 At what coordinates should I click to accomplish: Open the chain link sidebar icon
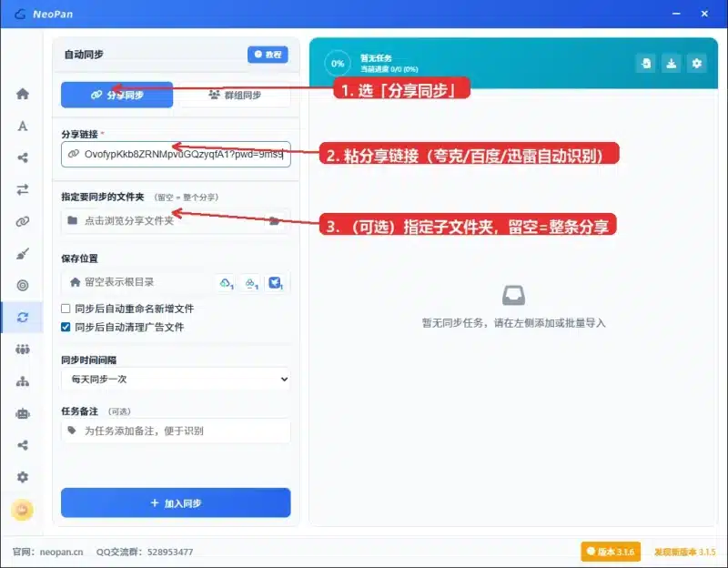point(22,221)
